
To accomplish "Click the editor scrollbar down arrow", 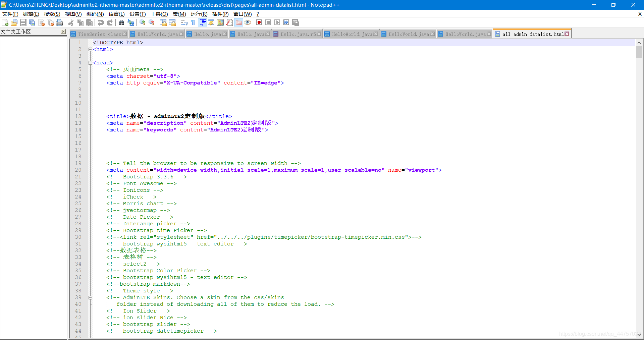I will coord(639,334).
